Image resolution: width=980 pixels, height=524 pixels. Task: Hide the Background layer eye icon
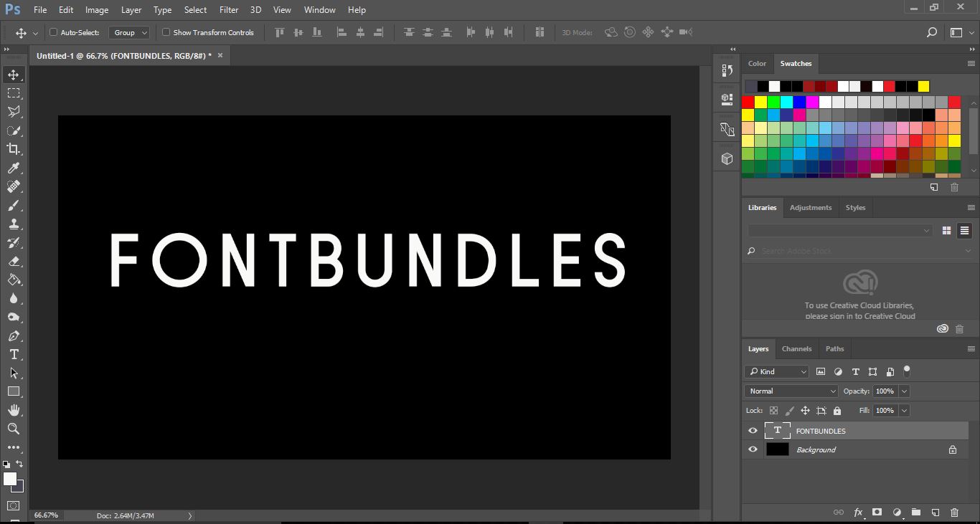pos(753,449)
